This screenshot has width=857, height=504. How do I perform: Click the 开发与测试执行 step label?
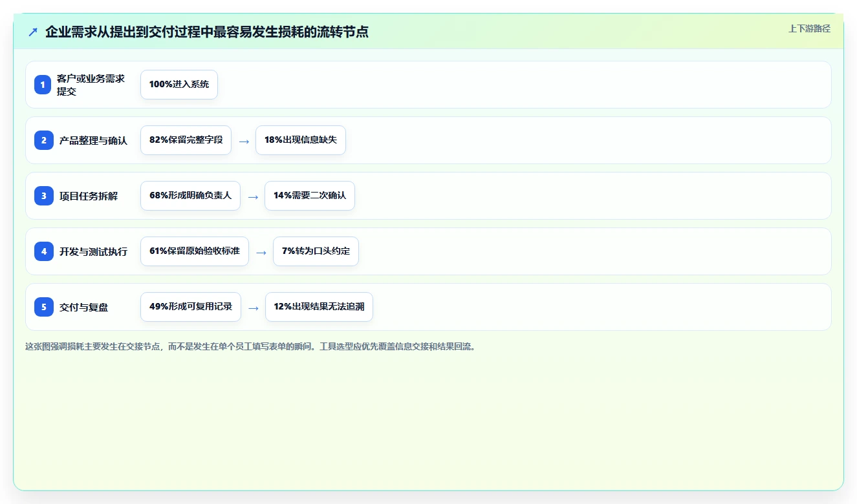click(93, 251)
